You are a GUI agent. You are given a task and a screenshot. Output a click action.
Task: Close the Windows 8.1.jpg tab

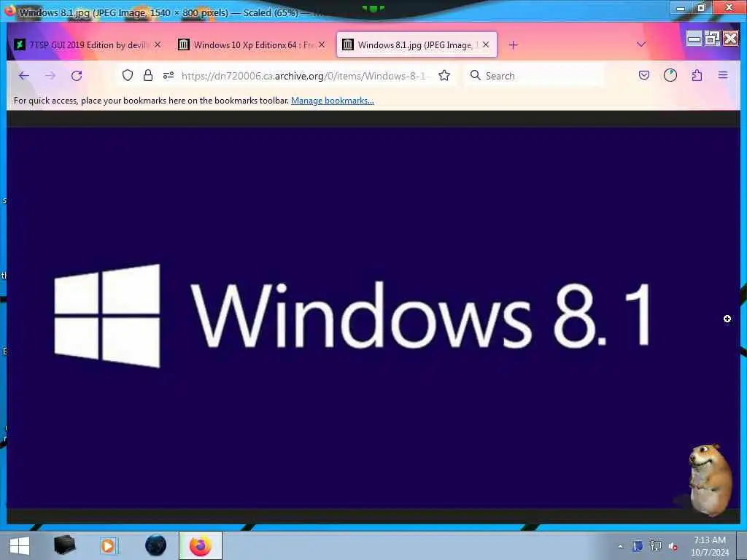pos(485,44)
